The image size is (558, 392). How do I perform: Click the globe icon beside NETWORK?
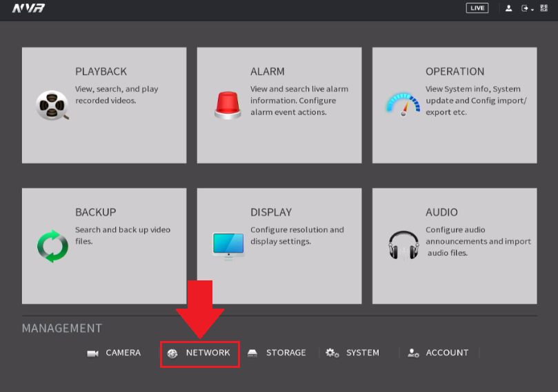point(172,353)
